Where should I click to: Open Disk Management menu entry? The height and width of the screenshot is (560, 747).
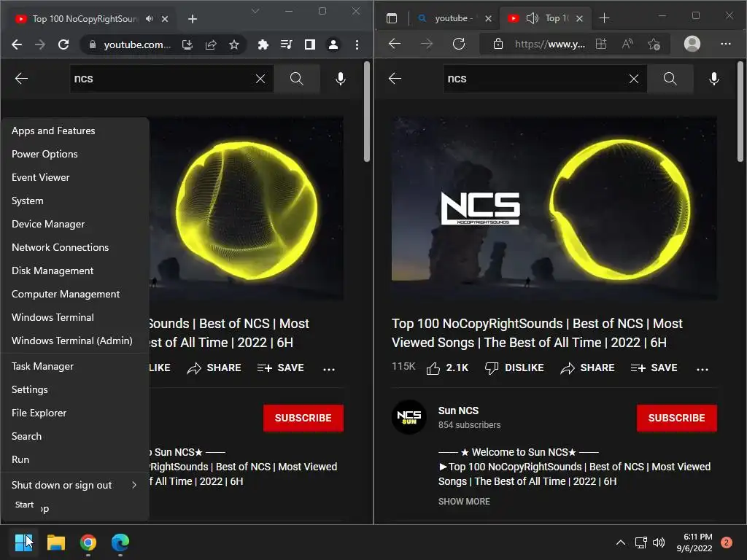point(75,271)
